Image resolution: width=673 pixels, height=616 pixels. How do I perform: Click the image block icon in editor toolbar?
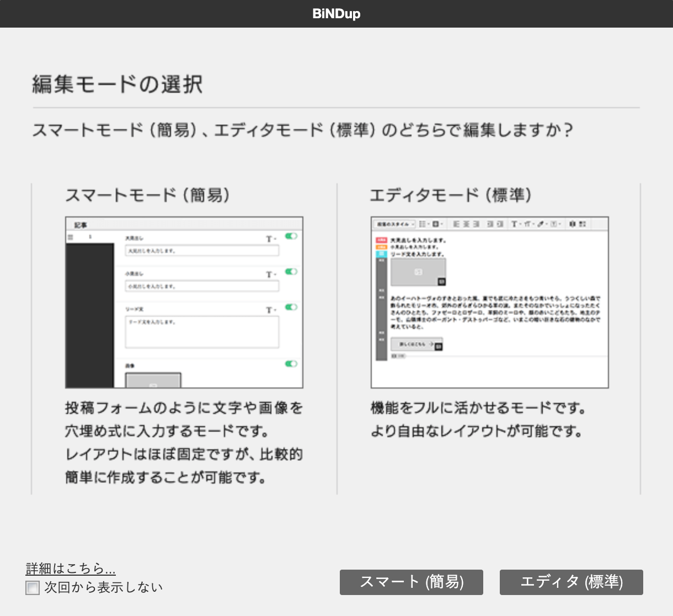tap(435, 224)
